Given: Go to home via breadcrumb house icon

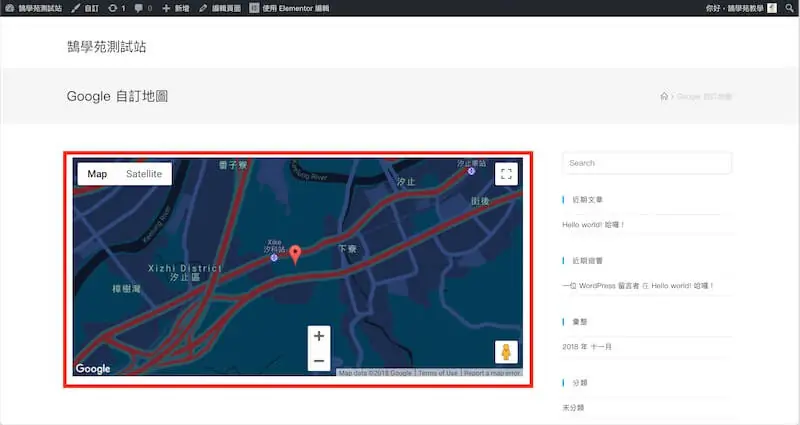Looking at the screenshot, I should coord(664,96).
